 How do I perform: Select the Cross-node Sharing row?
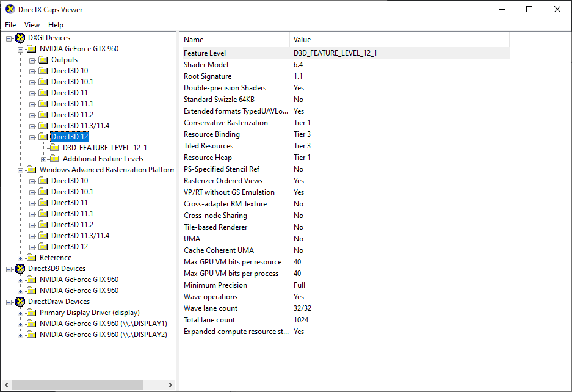pyautogui.click(x=346, y=216)
